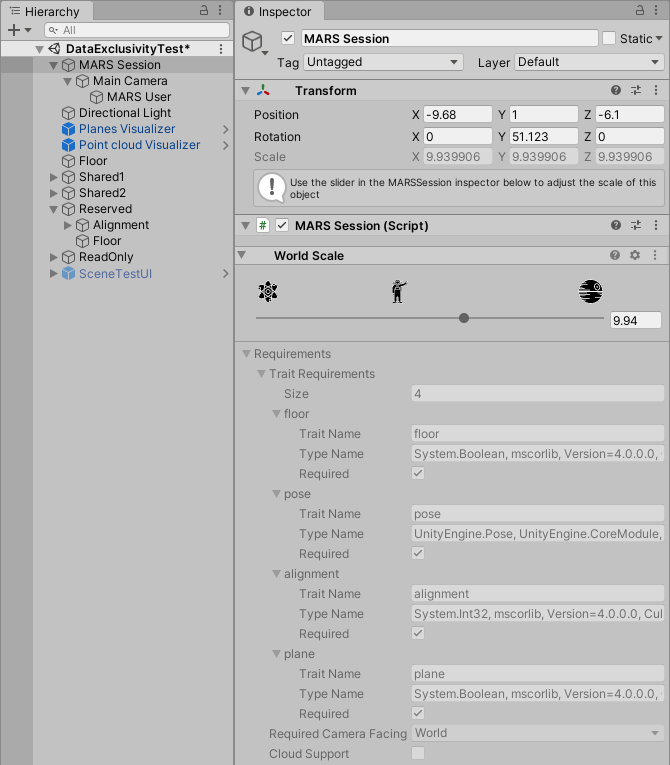
Task: Click the Transform help question mark icon
Action: [616, 90]
